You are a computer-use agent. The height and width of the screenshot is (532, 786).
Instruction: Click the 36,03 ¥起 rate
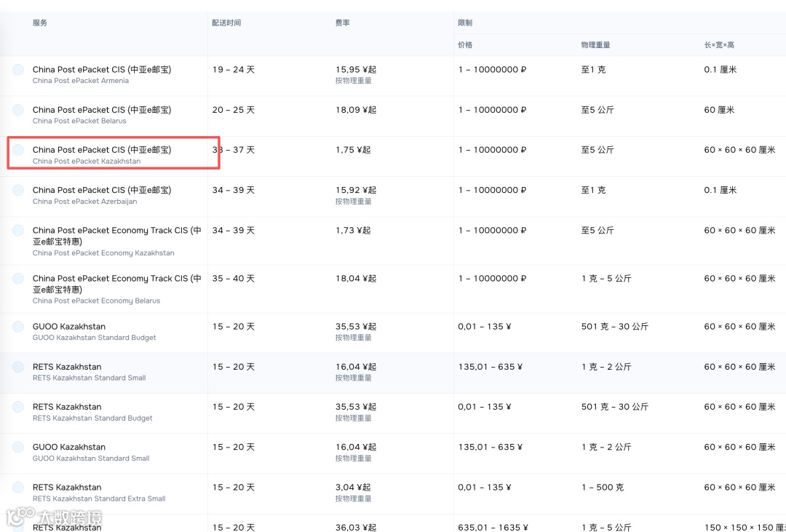point(356,527)
